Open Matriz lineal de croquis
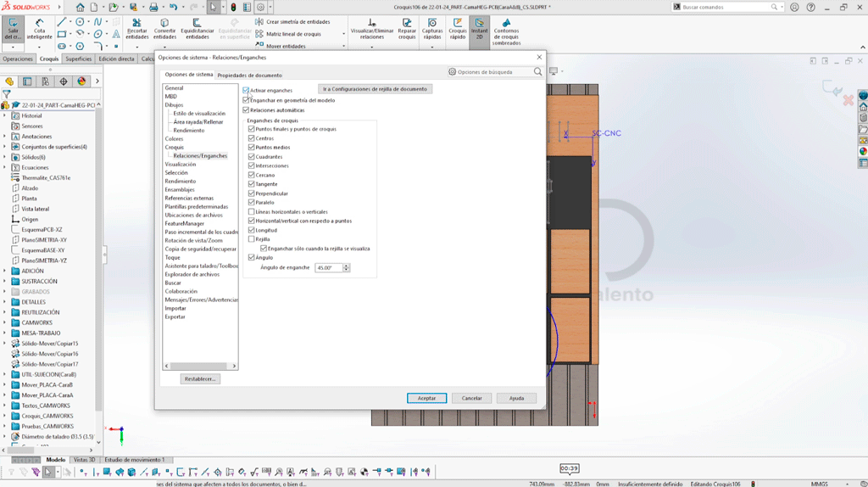Viewport: 868px width, 487px height. [x=288, y=34]
